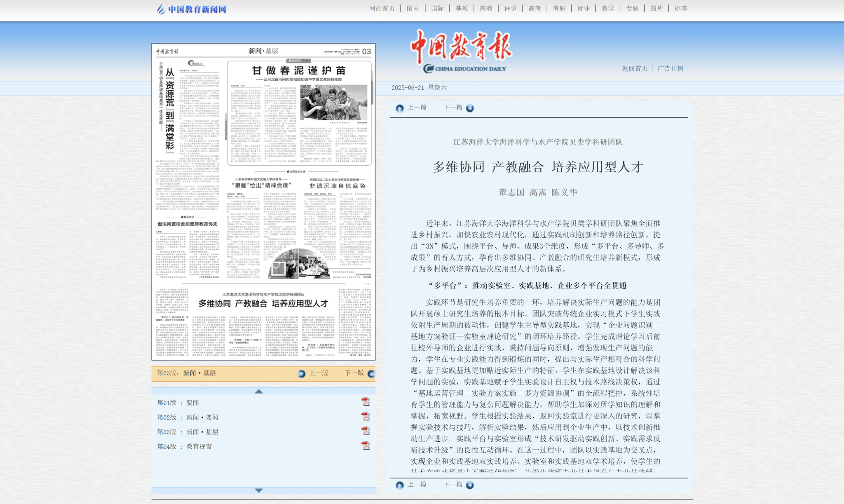Open the PDF icon for 第01版 要闻
Viewport: 844px width, 504px height.
(366, 402)
